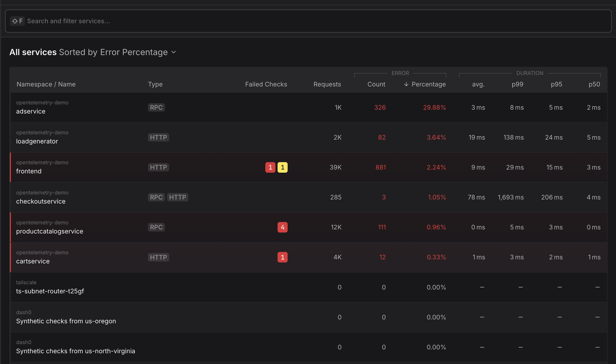Sort table by Requests column
The width and height of the screenshot is (616, 364).
(327, 84)
